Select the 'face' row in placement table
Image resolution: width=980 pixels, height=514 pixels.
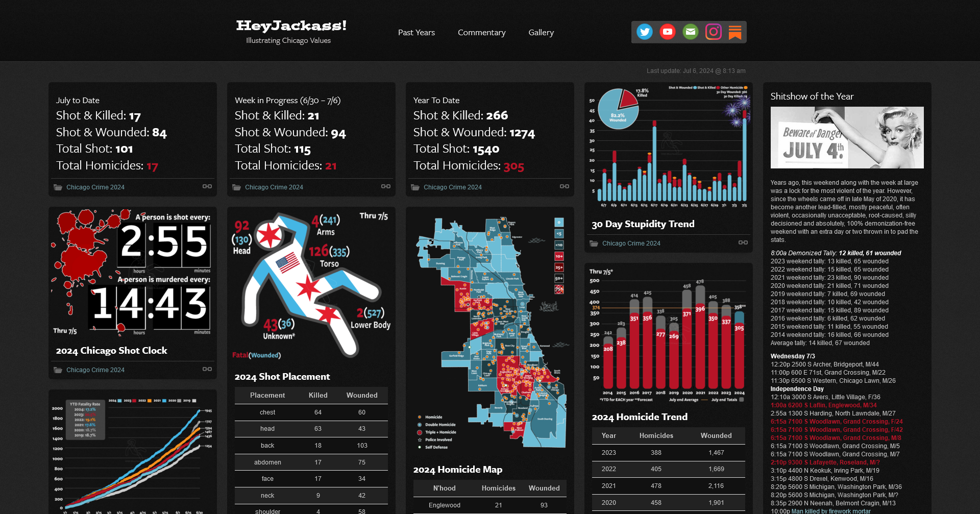[x=311, y=479]
